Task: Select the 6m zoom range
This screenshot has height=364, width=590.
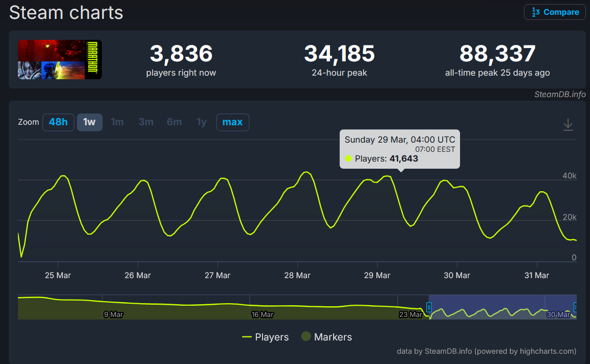Action: (174, 122)
